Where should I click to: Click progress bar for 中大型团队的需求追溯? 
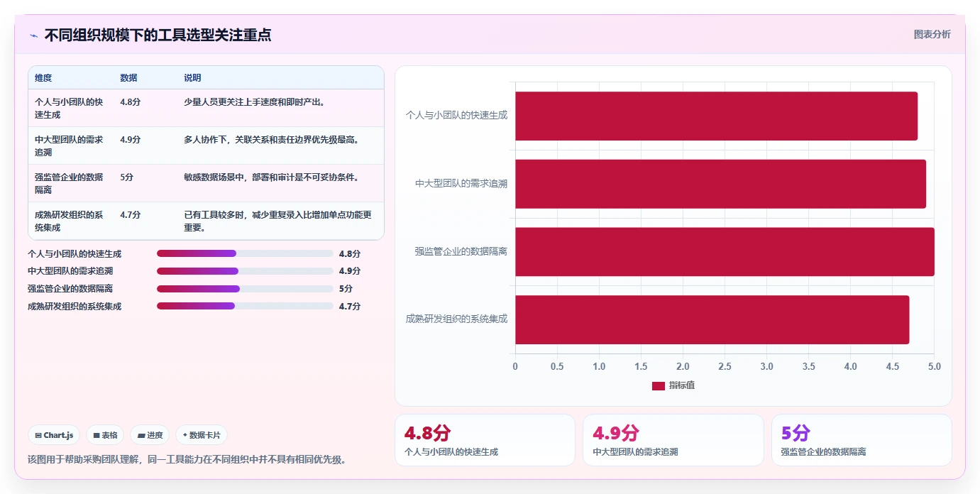[x=245, y=271]
